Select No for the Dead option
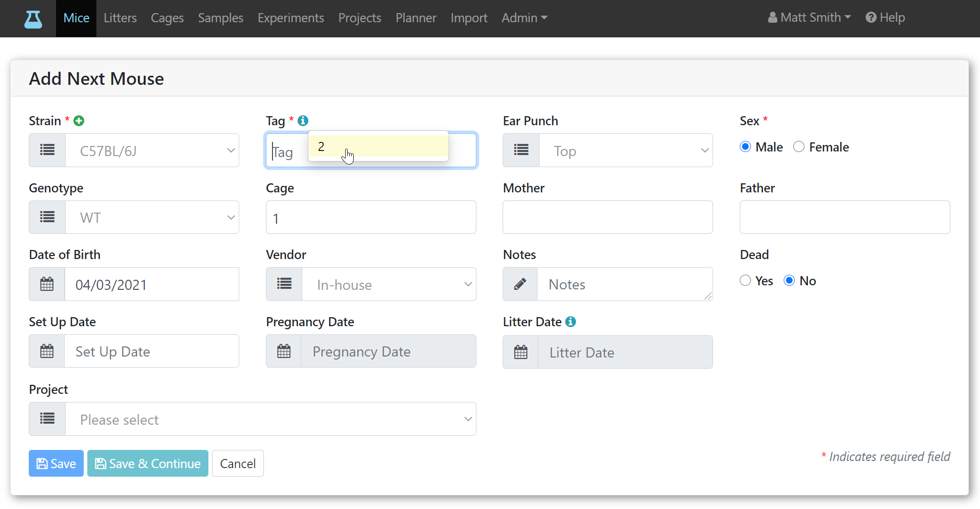 [x=789, y=281]
